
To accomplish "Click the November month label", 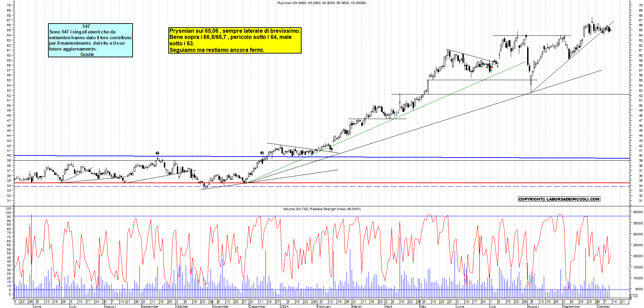I will click(220, 306).
